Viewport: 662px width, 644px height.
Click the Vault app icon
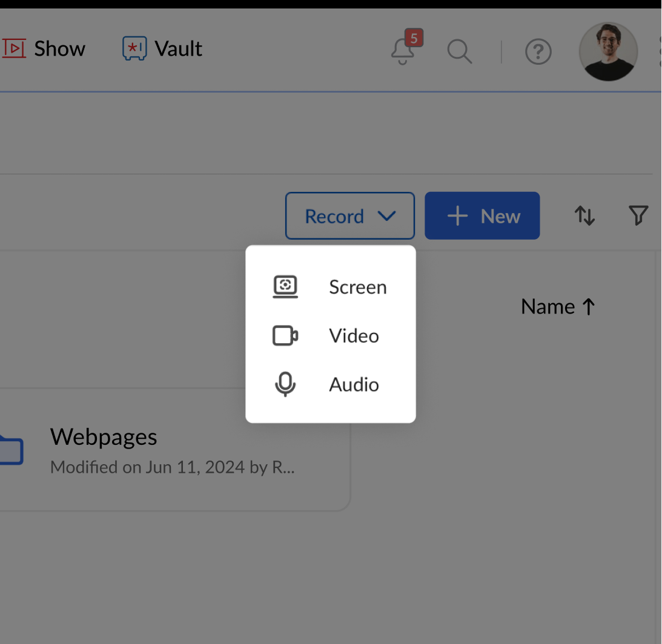[134, 48]
